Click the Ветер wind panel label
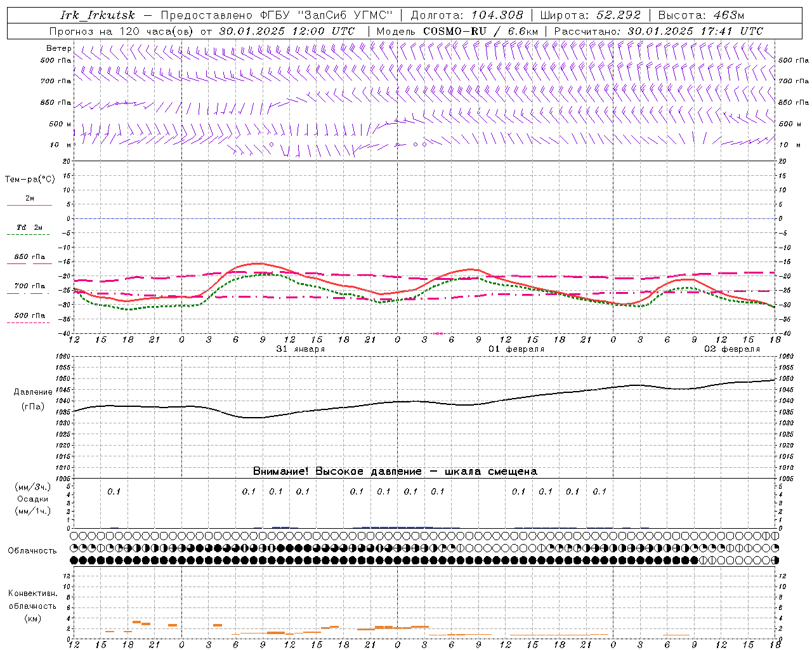This screenshot has height=650, width=812. (58, 48)
